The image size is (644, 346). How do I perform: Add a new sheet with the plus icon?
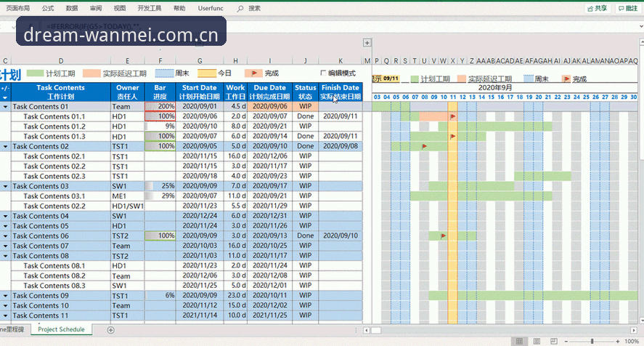pyautogui.click(x=110, y=330)
